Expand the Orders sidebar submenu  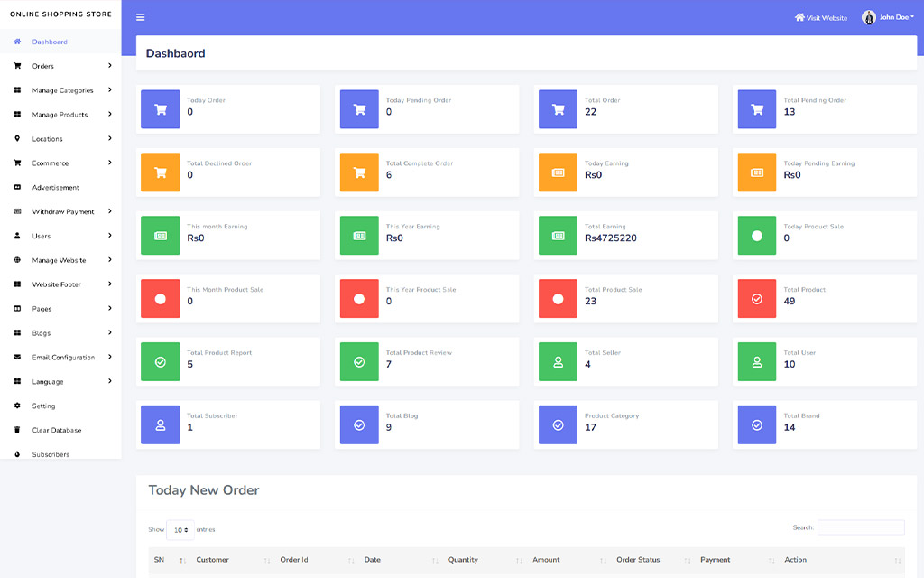click(x=109, y=66)
